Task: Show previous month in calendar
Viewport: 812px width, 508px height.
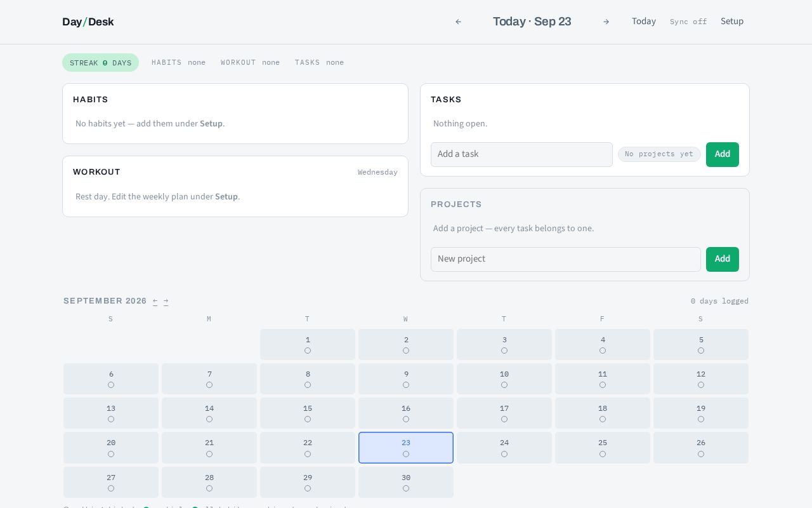Action: coord(155,301)
